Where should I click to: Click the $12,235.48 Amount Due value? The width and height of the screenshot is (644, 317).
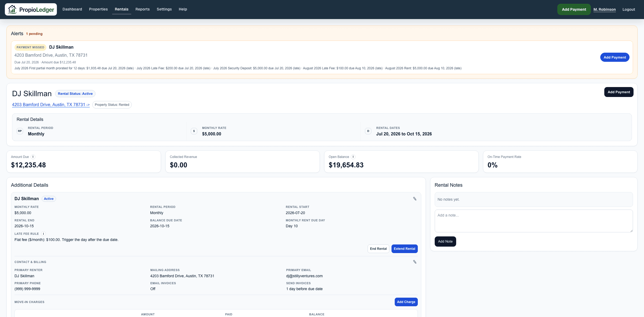[28, 165]
